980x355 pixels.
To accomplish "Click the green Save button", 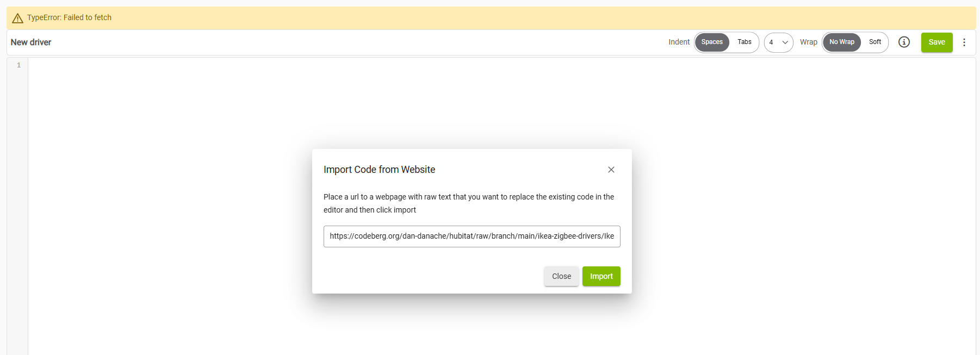I will (x=936, y=42).
